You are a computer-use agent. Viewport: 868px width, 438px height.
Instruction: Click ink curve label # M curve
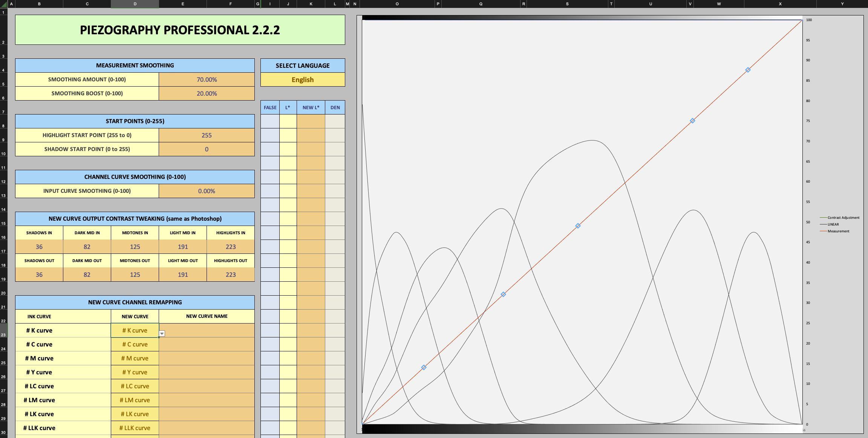pos(39,358)
